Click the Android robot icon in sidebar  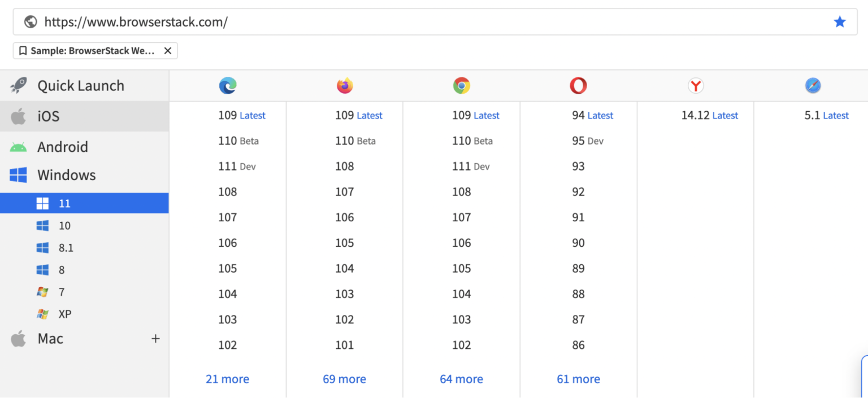pyautogui.click(x=18, y=147)
